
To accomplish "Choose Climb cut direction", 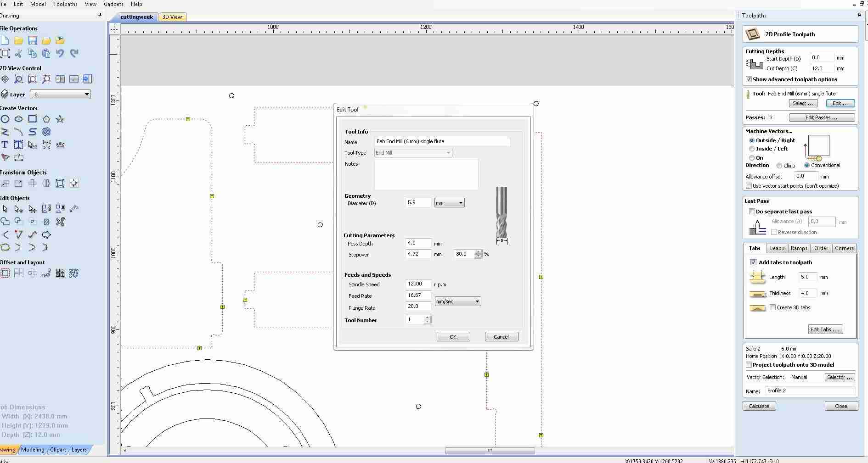I will 779,166.
